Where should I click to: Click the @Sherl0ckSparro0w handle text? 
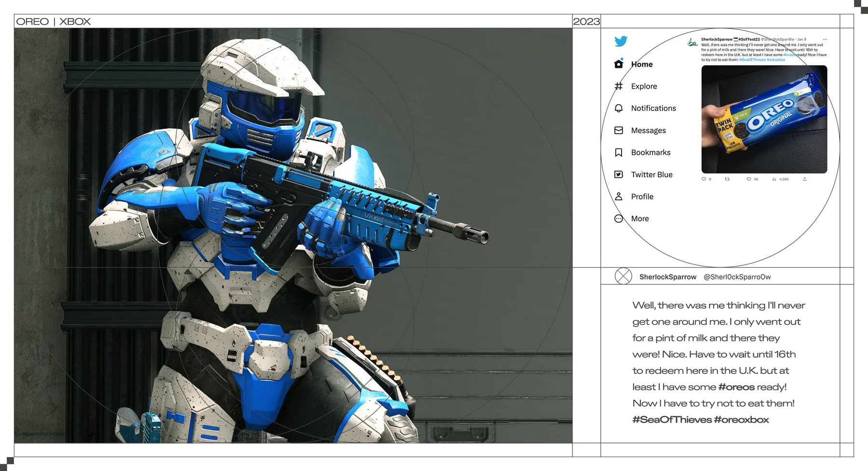(x=737, y=277)
